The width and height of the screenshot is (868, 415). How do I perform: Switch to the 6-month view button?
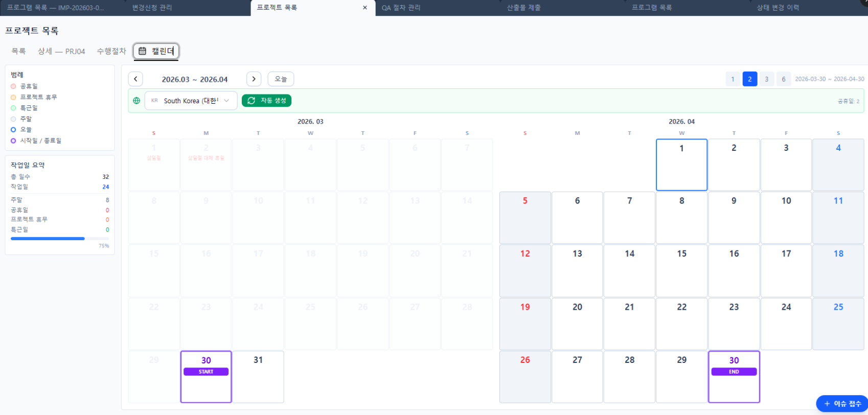pos(783,79)
